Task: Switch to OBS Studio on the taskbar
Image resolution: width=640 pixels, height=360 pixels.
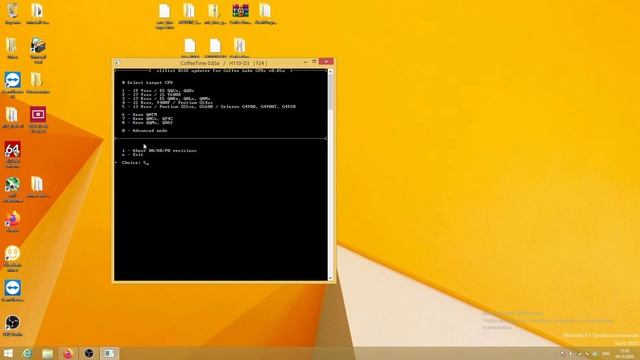Action: pos(89,353)
